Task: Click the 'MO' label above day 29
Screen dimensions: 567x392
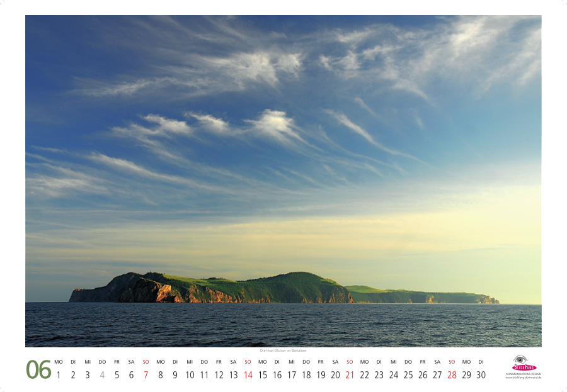Action: (x=466, y=362)
